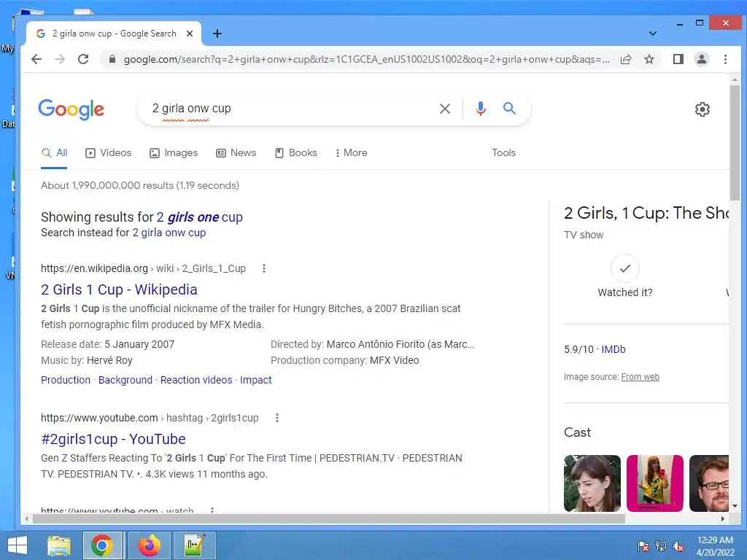Jump to Production section sitelink

pyautogui.click(x=65, y=380)
